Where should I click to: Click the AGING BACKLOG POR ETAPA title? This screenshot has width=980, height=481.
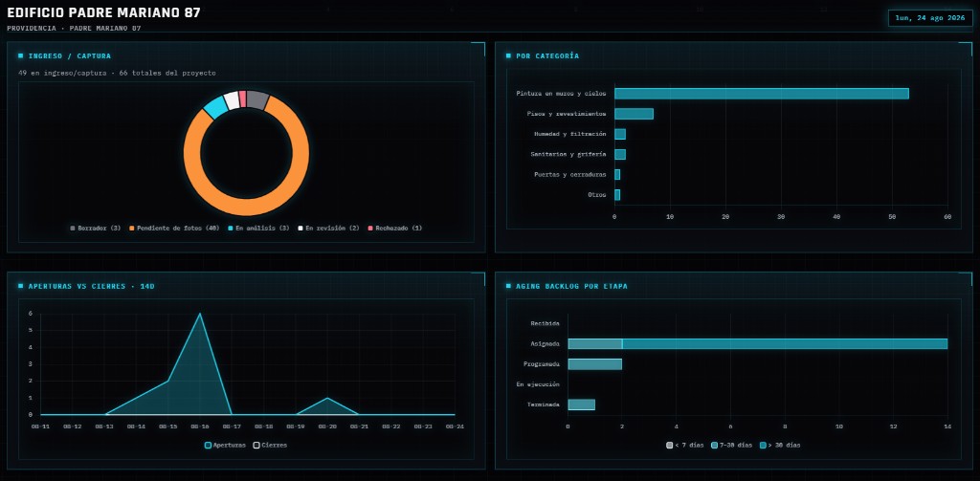[x=572, y=286]
